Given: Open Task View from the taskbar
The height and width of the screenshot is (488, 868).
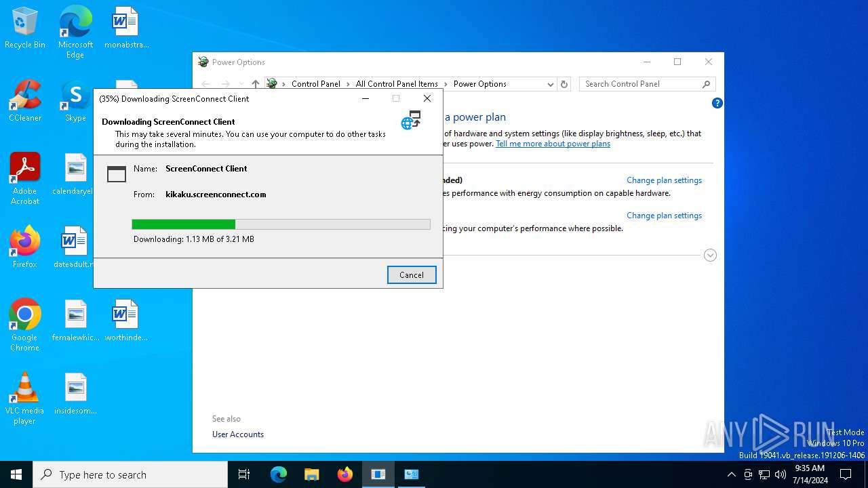Looking at the screenshot, I should pyautogui.click(x=244, y=474).
